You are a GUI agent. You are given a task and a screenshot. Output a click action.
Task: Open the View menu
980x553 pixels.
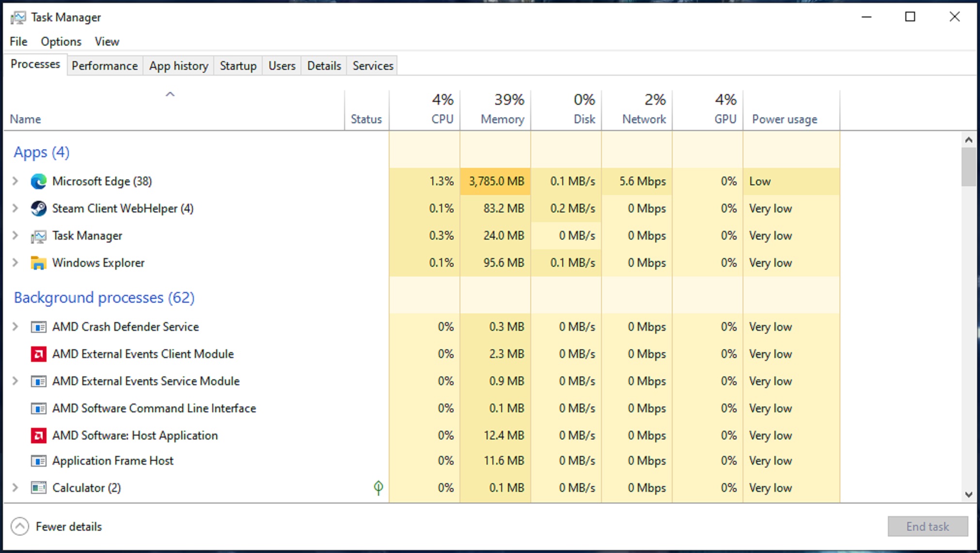click(107, 42)
